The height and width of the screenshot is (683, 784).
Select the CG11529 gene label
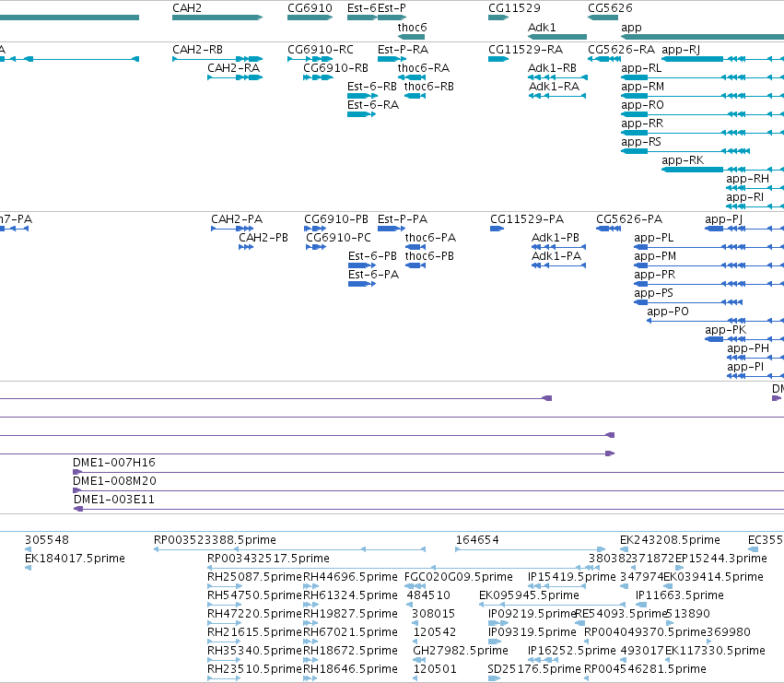[x=514, y=8]
